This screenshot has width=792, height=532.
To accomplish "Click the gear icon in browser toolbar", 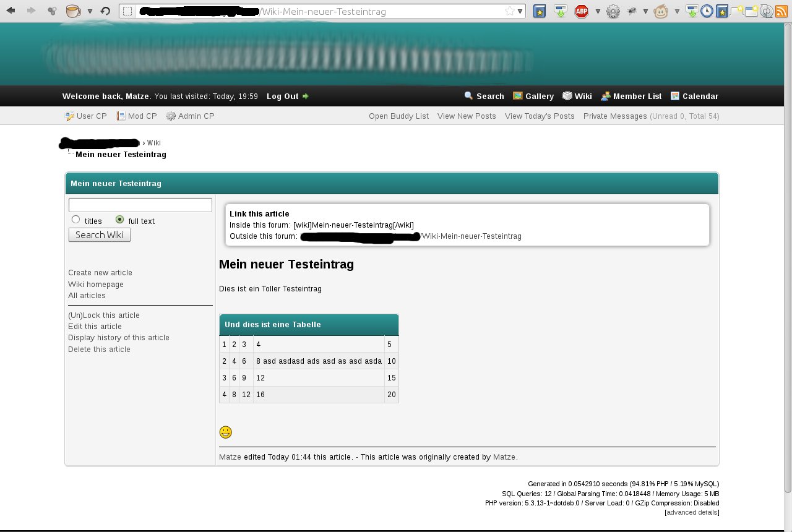I will [613, 11].
